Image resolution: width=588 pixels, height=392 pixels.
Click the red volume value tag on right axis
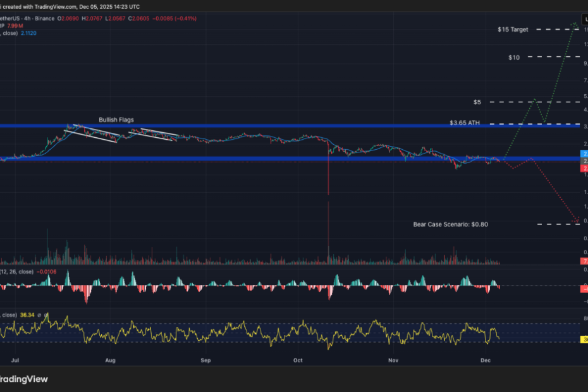582,260
